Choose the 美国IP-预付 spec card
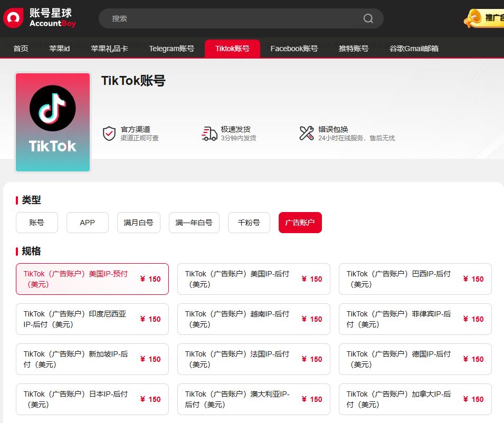Image resolution: width=504 pixels, height=423 pixels. [x=92, y=279]
